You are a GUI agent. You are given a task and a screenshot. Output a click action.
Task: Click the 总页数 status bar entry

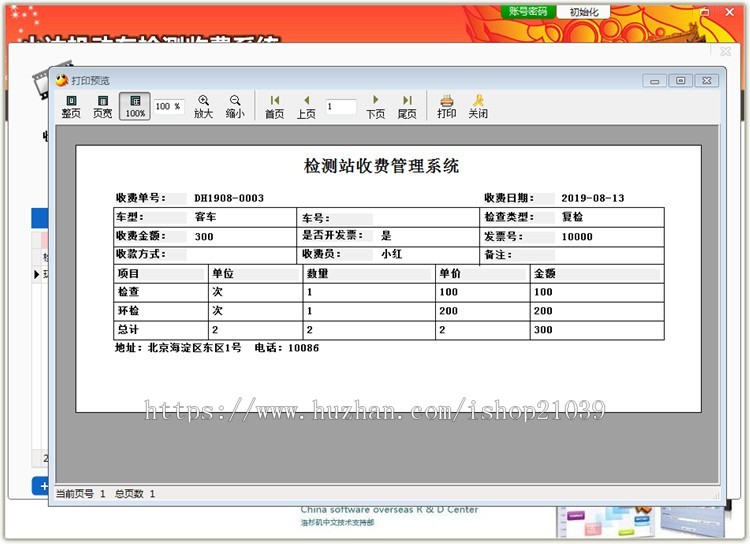point(135,494)
